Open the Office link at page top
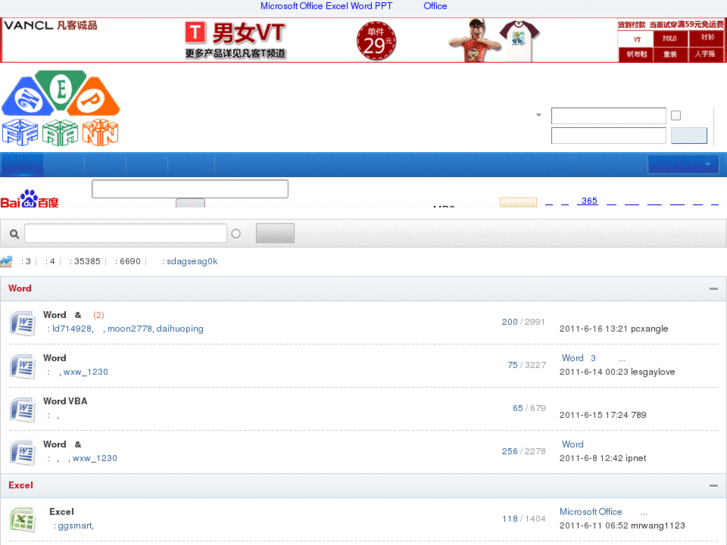This screenshot has height=545, width=727. click(x=435, y=6)
